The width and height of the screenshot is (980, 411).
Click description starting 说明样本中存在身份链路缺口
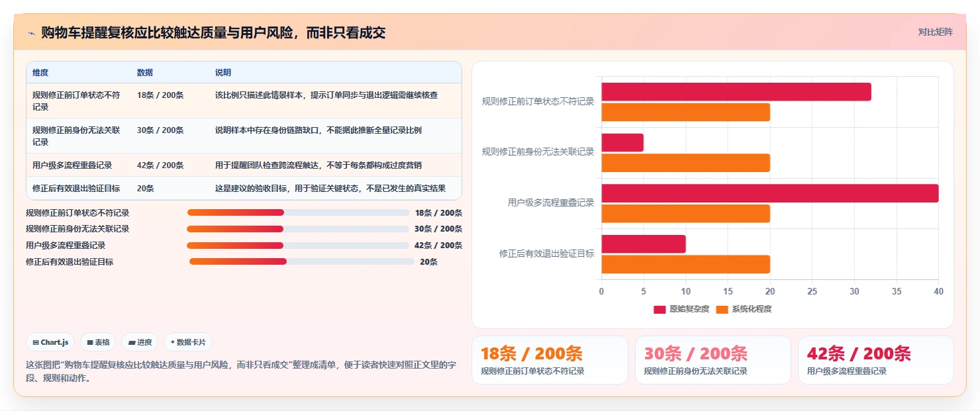click(318, 130)
